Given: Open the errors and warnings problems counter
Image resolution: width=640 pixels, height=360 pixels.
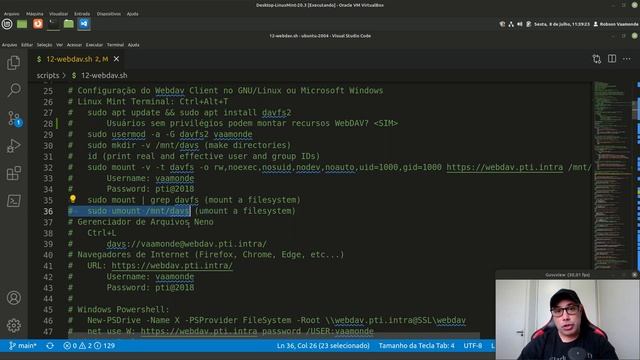Looking at the screenshot, I should coord(89,346).
